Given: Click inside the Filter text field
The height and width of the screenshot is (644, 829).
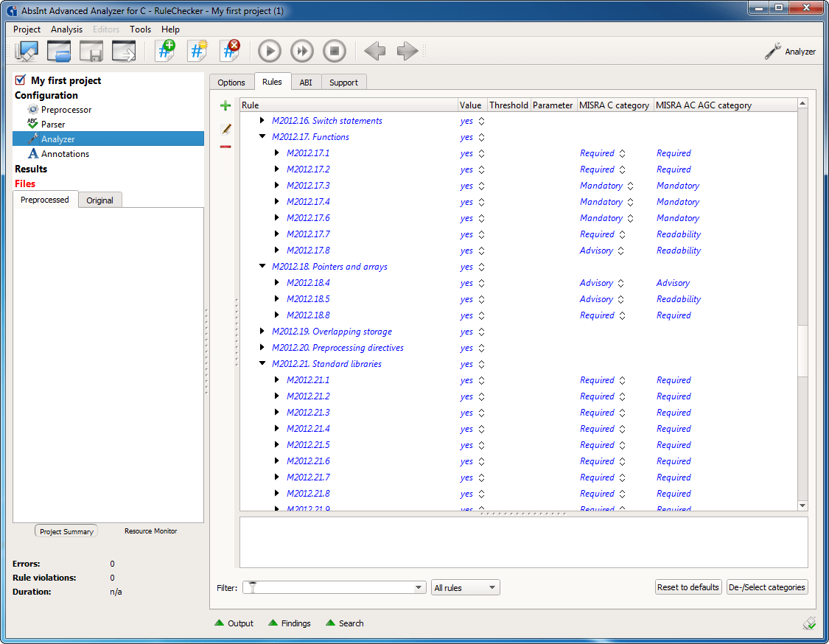Looking at the screenshot, I should (335, 587).
